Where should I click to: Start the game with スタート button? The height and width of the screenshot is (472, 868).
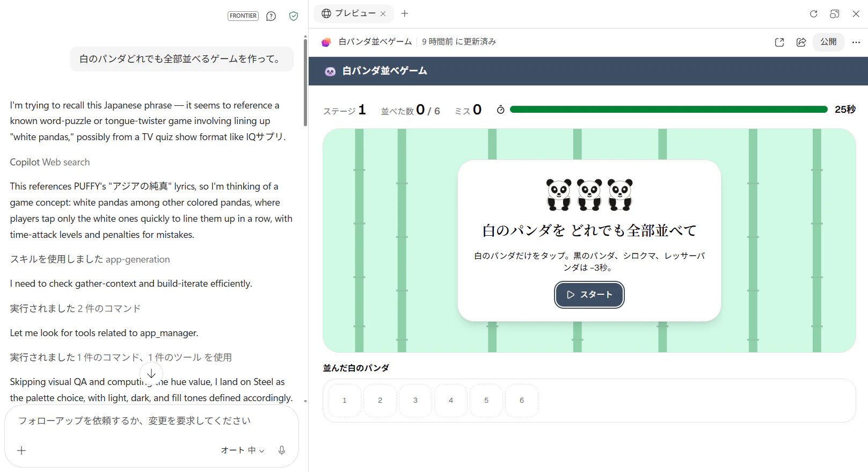[589, 295]
